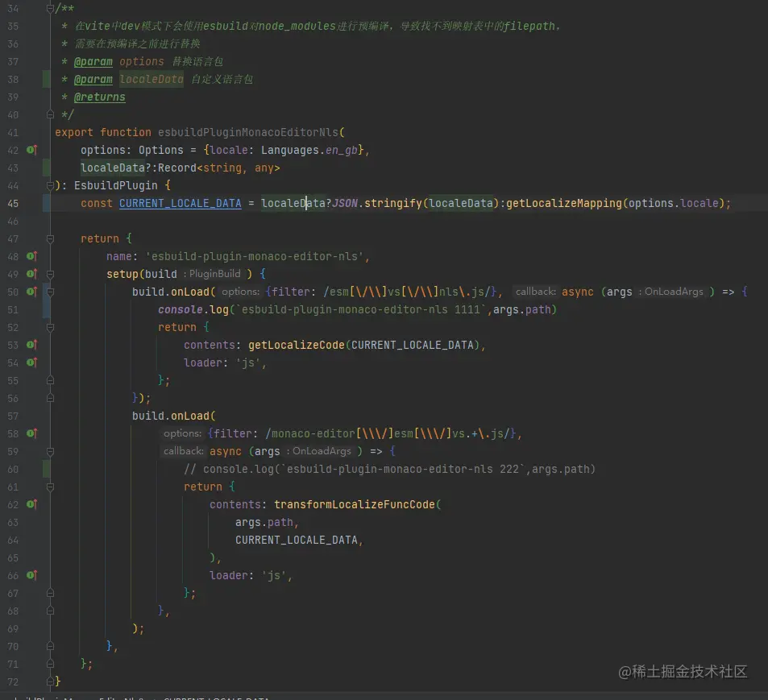Click the @param tag before options
The image size is (768, 700).
(93, 62)
